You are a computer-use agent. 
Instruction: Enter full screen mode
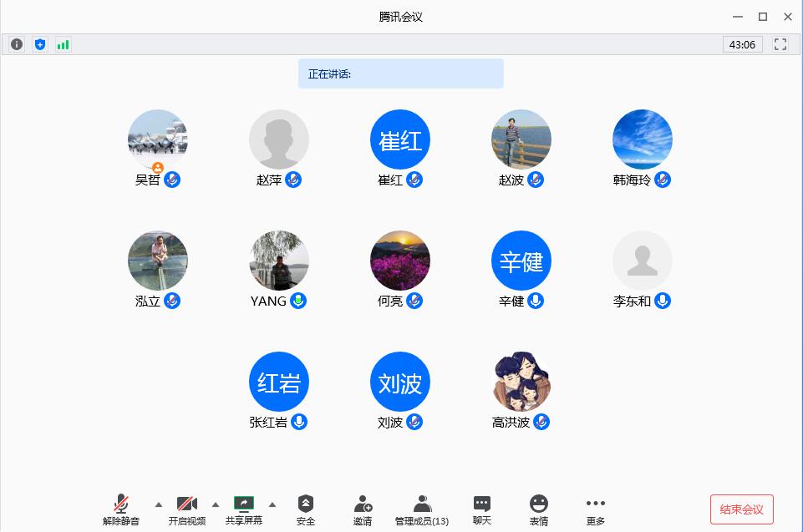point(780,44)
